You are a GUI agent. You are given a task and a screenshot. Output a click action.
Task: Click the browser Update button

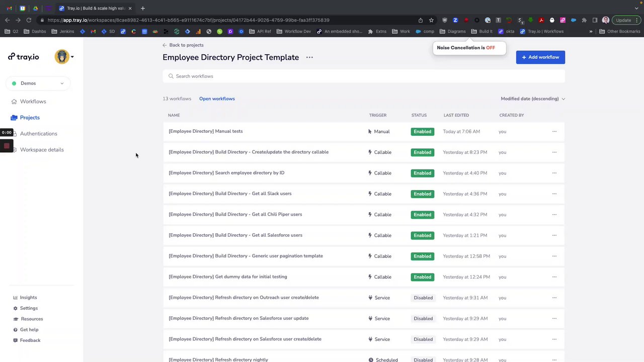point(626,20)
